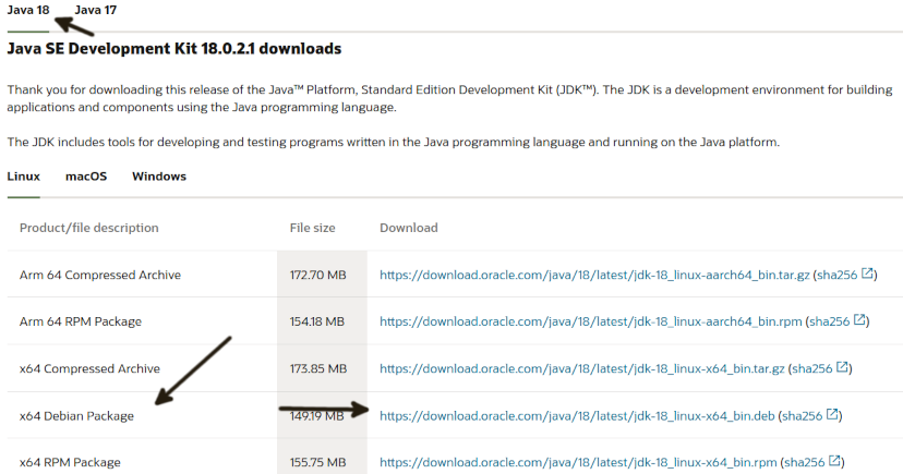Switch to the Java 17 tab
This screenshot has height=474, width=904.
click(96, 10)
